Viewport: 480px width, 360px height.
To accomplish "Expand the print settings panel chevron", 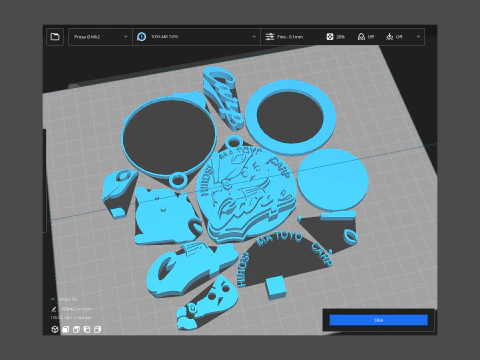I will [x=418, y=37].
